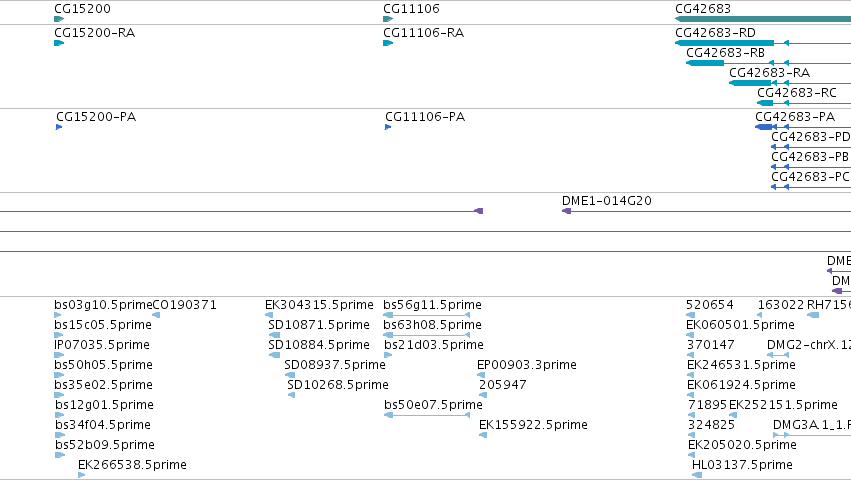851x480 pixels.
Task: Click the CG15200 gene arrow glyph
Action: point(59,19)
